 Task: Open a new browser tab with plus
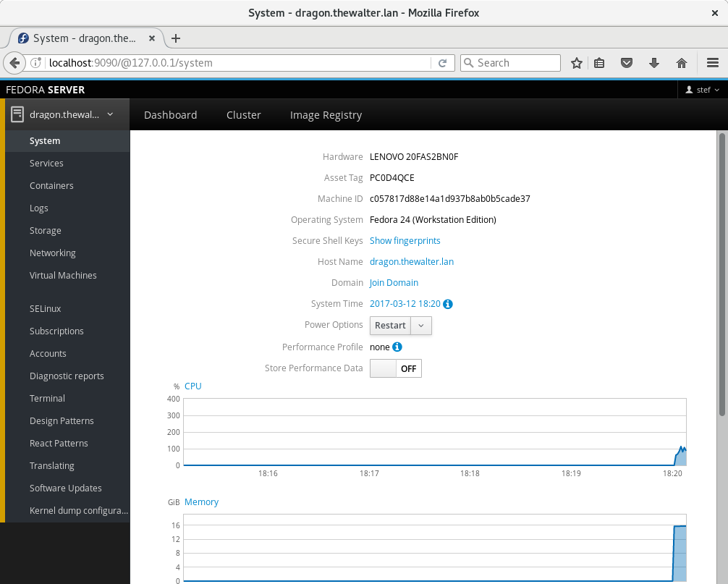176,38
